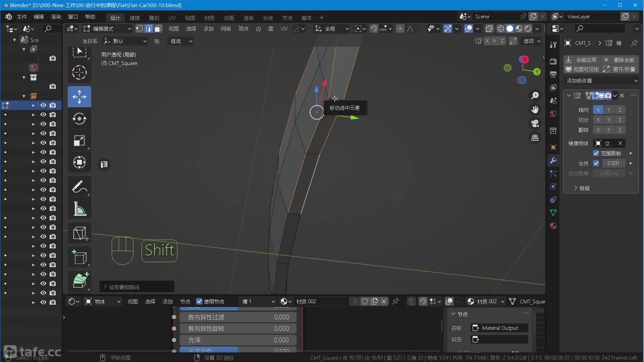Switch to wireframe viewport shading
Image resolution: width=644 pixels, height=362 pixels.
tap(501, 29)
